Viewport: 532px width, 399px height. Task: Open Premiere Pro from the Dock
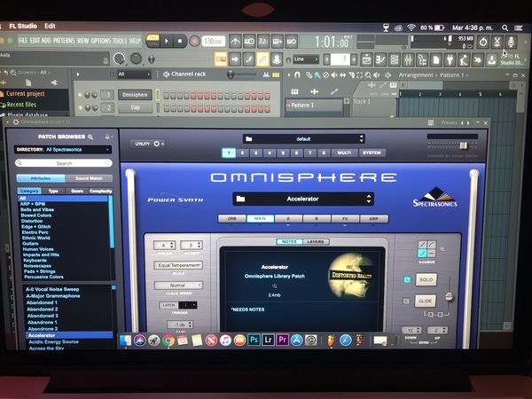coord(282,340)
